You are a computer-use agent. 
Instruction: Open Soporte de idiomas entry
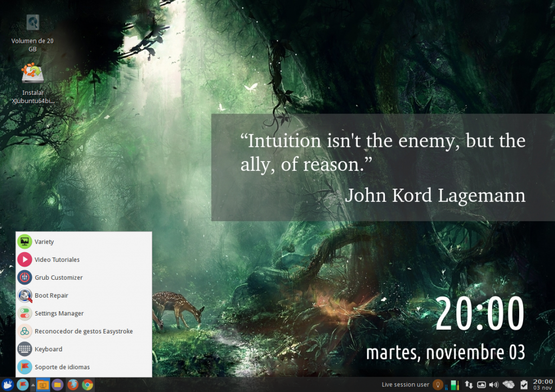coord(84,367)
